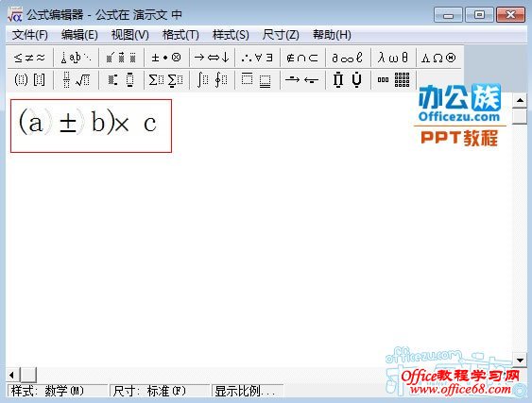Open the spaces and ellipses palette
The height and width of the screenshot is (403, 532).
coord(76,58)
